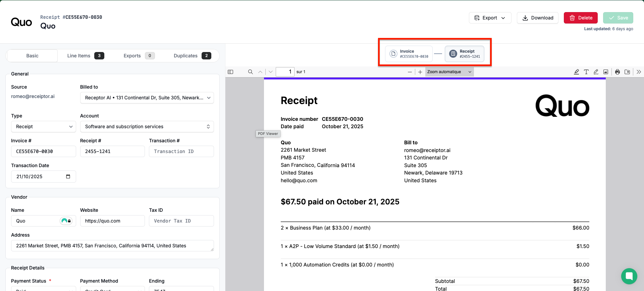
Task: Click the source email romeo@receiptor.ai
Action: pos(33,96)
